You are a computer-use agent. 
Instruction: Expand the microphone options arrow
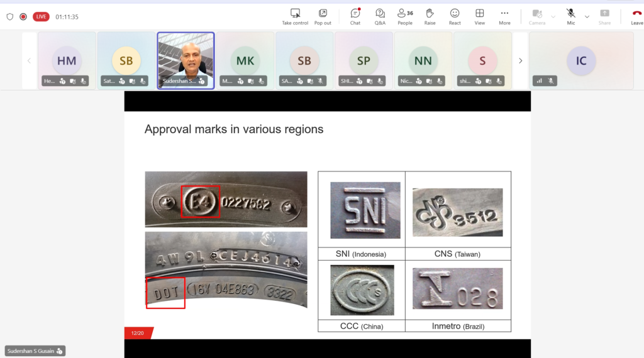(587, 17)
